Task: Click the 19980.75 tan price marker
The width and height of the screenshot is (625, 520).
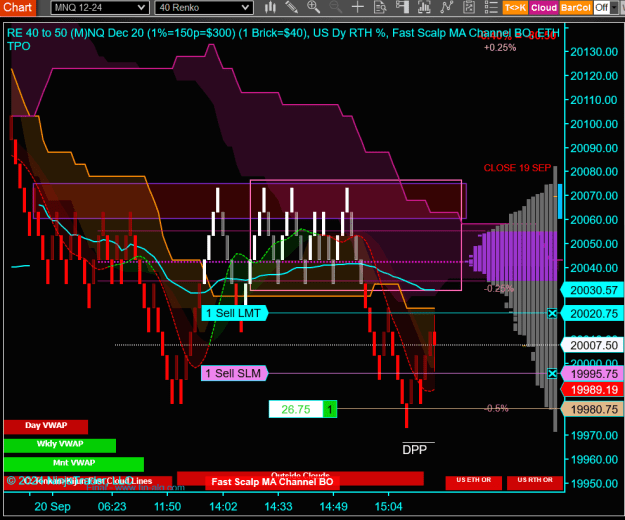Action: [593, 409]
